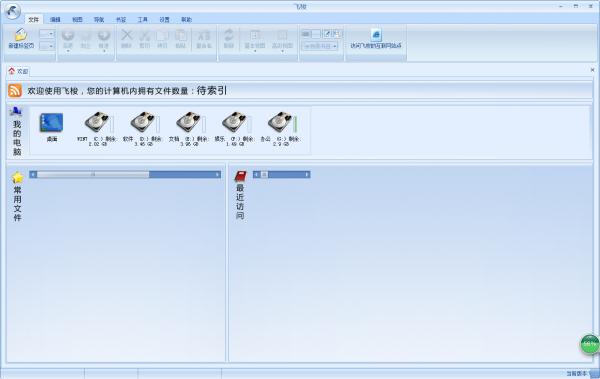Open the G: drive hard disk icon

coord(280,123)
